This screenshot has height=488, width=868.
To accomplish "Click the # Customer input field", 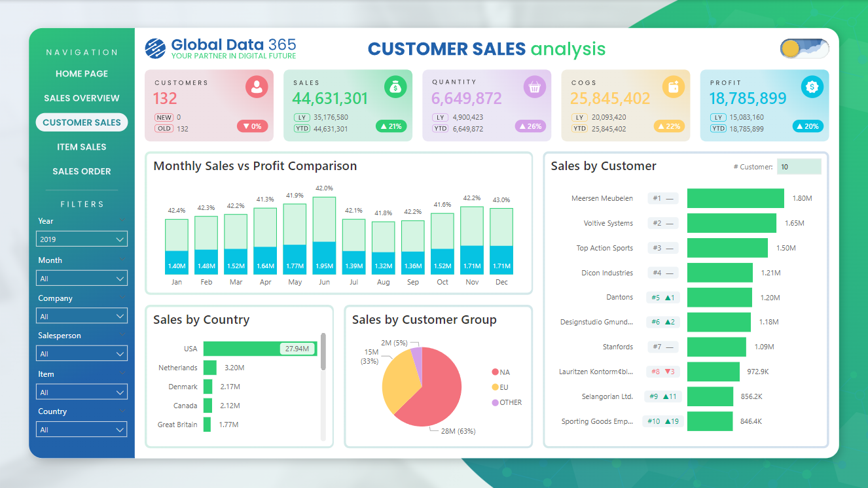I will (799, 167).
